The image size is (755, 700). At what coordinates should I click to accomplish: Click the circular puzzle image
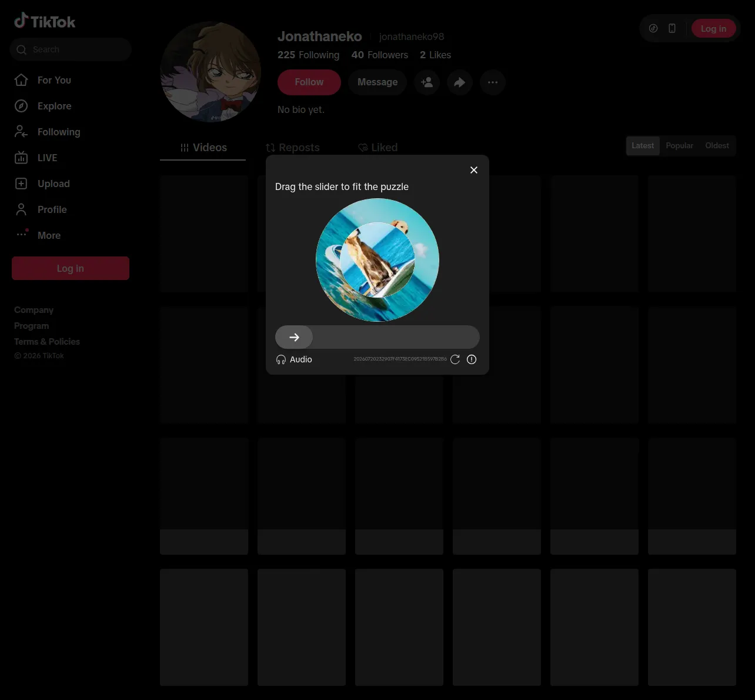pyautogui.click(x=377, y=260)
